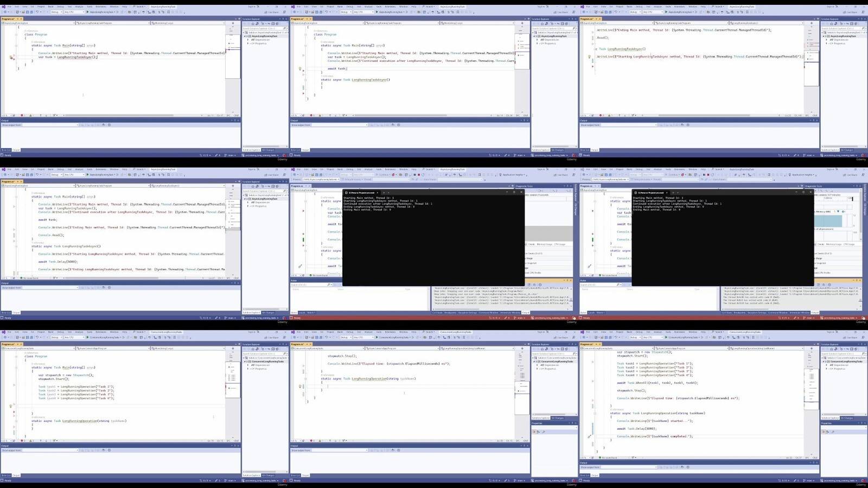Click Property Pages wrench in bottom-right frame Properties panel

832,432
